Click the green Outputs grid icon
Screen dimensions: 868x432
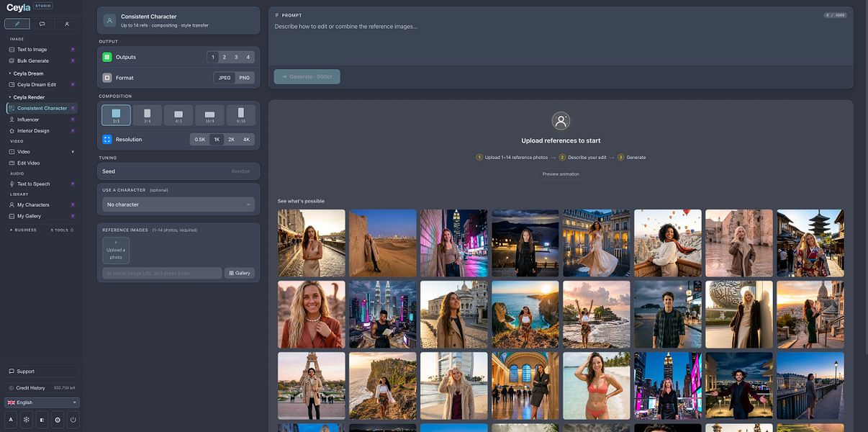coord(107,57)
